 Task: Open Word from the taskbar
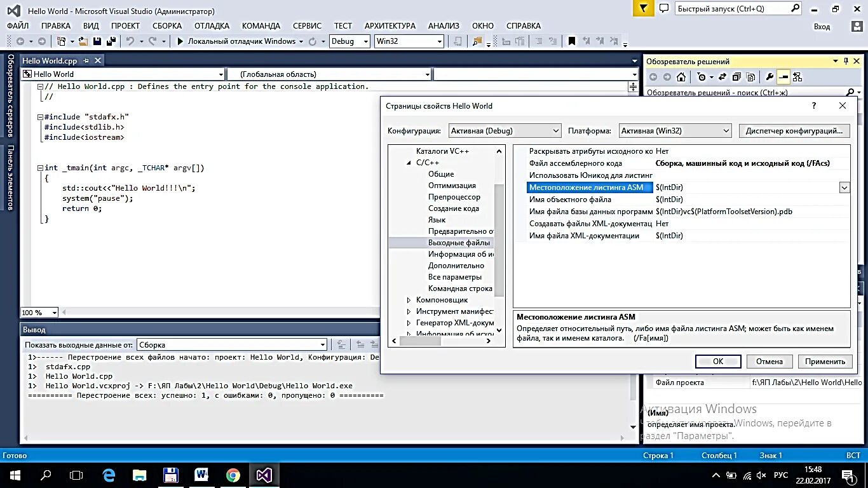202,475
